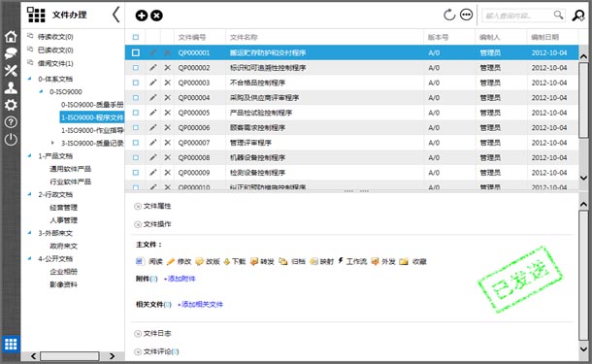Open the tools wrench sidebar icon
592x364 pixels.
[11, 71]
